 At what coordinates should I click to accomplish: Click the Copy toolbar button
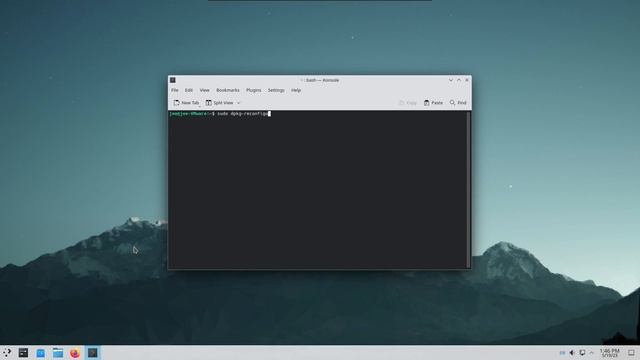click(x=407, y=103)
